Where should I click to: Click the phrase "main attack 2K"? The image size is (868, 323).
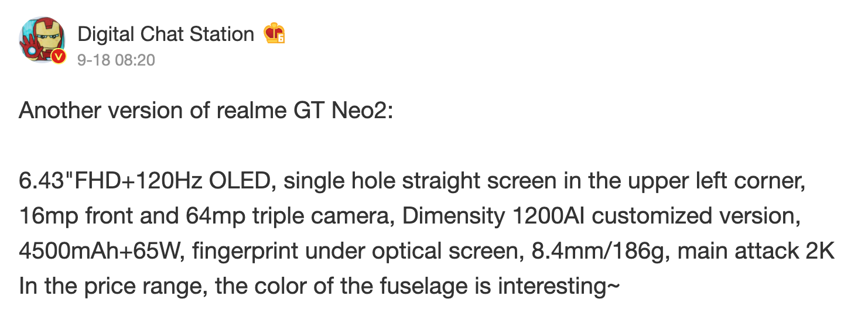(x=749, y=252)
